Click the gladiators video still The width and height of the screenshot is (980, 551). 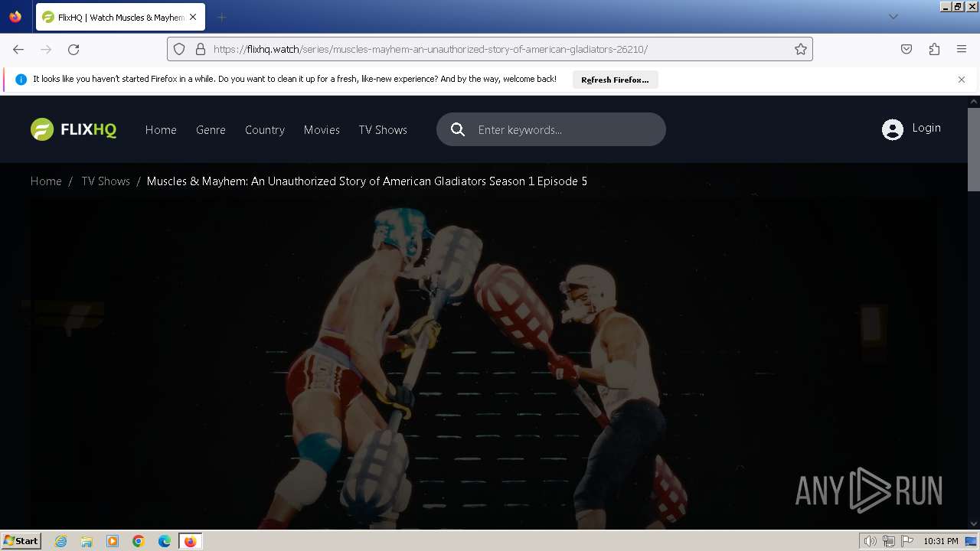pos(484,364)
